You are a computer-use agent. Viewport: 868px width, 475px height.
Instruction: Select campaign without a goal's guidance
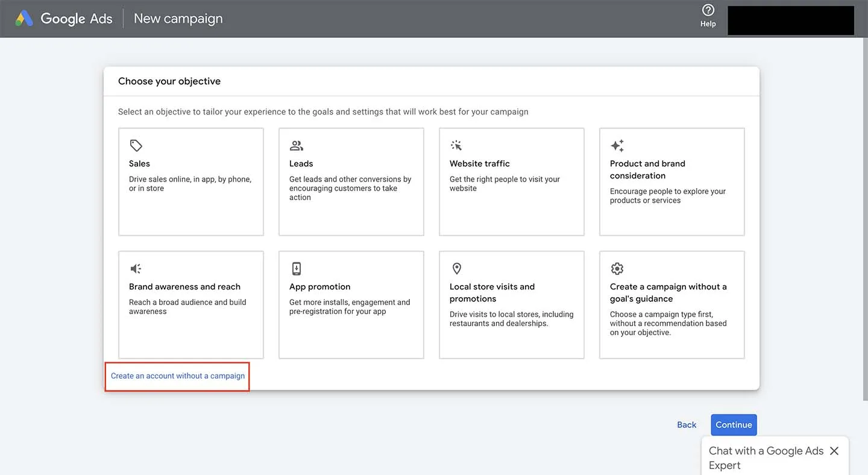(x=671, y=304)
